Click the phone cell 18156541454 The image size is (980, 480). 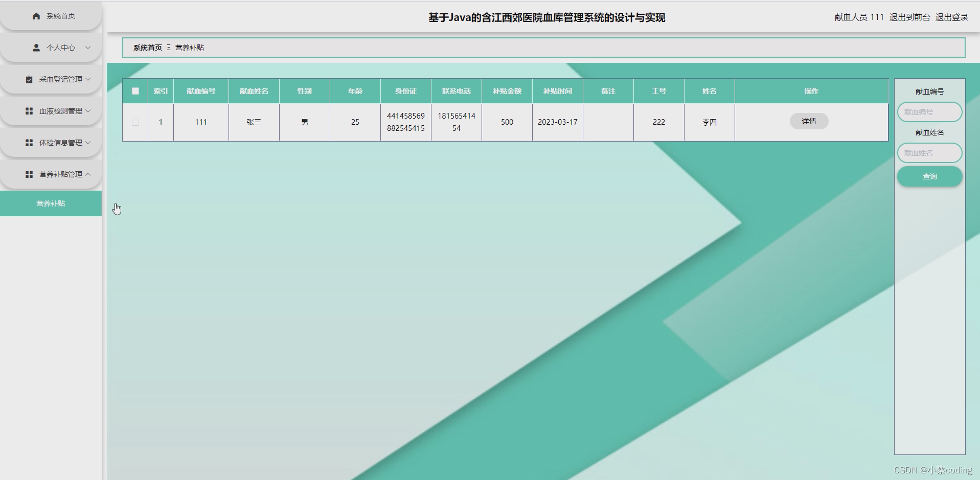pos(457,122)
